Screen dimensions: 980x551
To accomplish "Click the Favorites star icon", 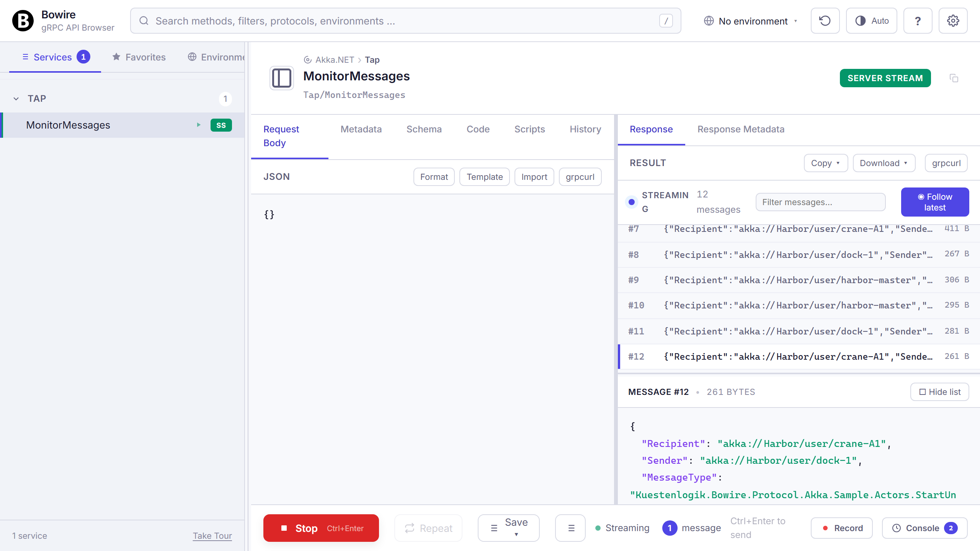I will tap(116, 57).
